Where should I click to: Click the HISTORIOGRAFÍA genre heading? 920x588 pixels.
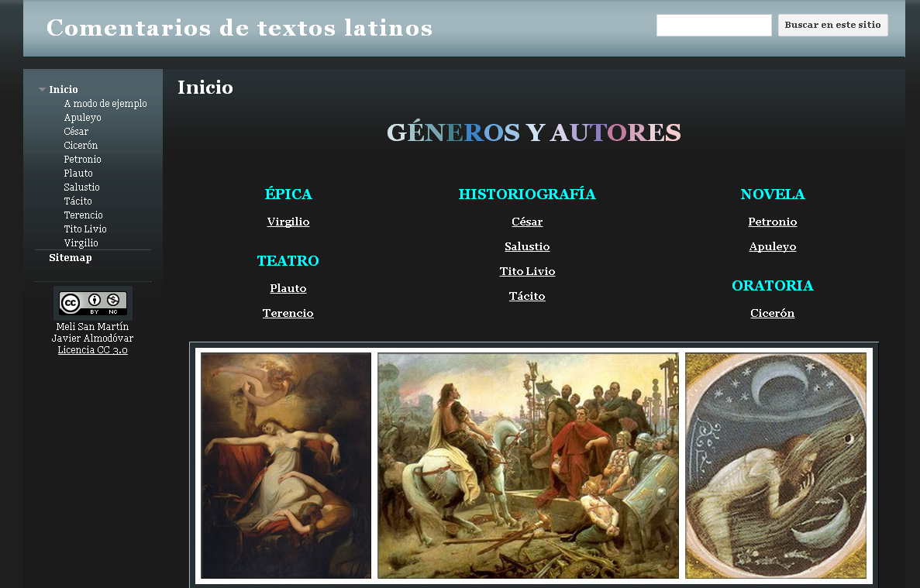click(x=527, y=194)
